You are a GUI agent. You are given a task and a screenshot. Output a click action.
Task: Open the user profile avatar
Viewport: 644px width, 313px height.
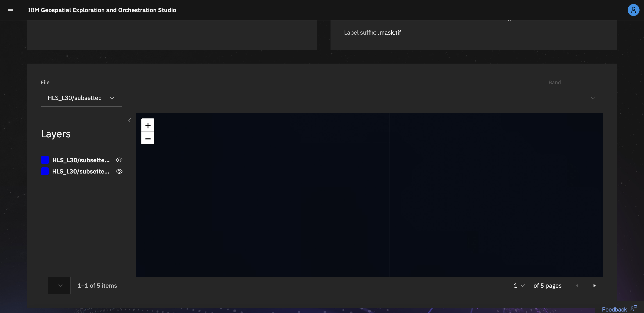(x=633, y=10)
